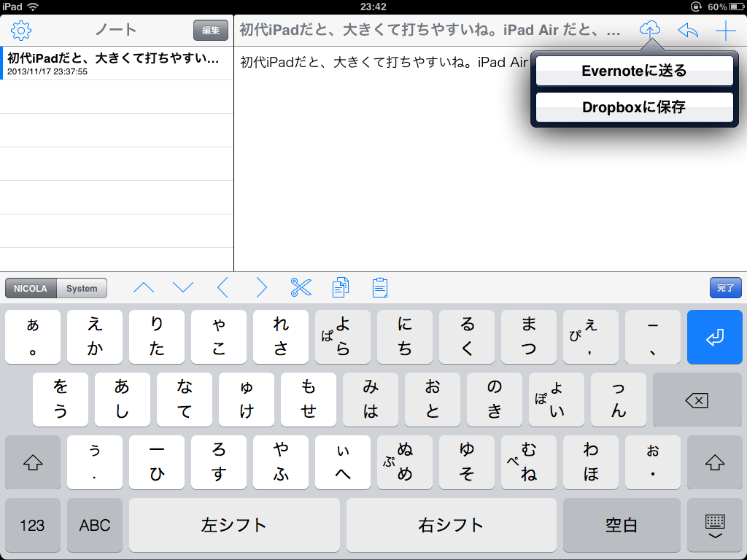Tap the る/く key
The width and height of the screenshot is (747, 560).
click(467, 337)
